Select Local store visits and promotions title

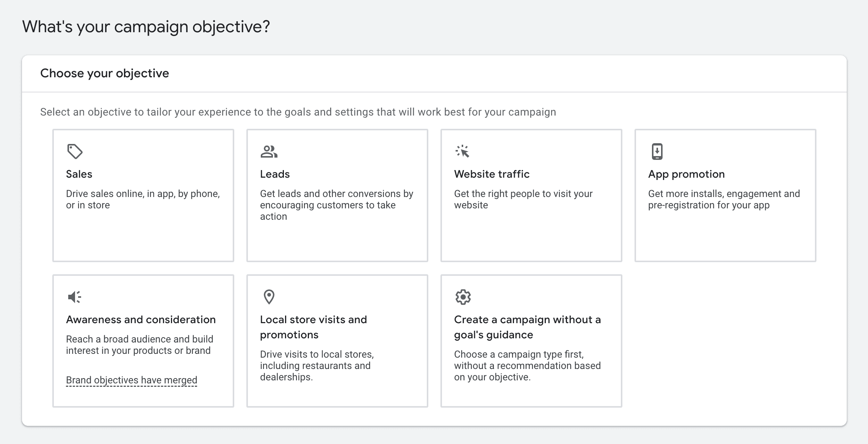(313, 327)
